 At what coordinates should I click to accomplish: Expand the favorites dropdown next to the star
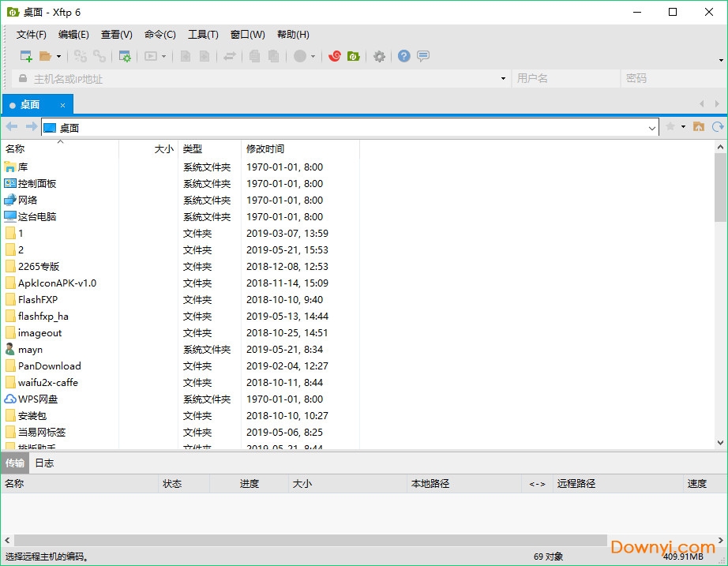click(683, 126)
